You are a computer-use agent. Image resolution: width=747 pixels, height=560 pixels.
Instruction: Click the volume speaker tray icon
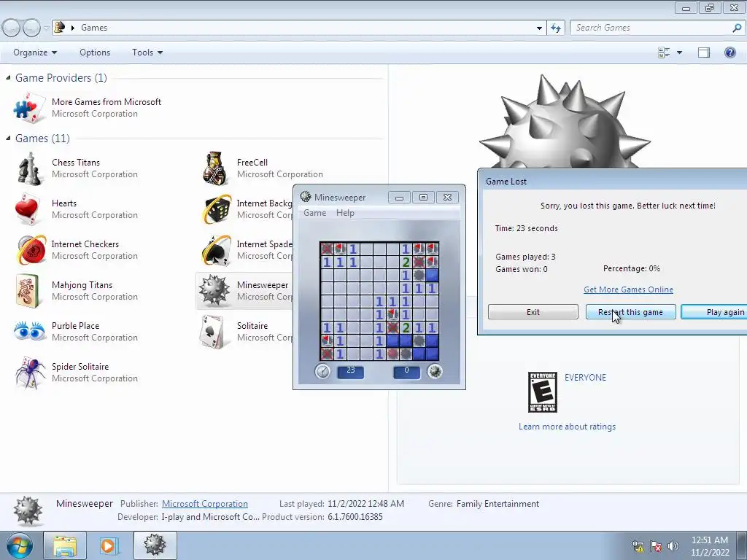(x=673, y=546)
